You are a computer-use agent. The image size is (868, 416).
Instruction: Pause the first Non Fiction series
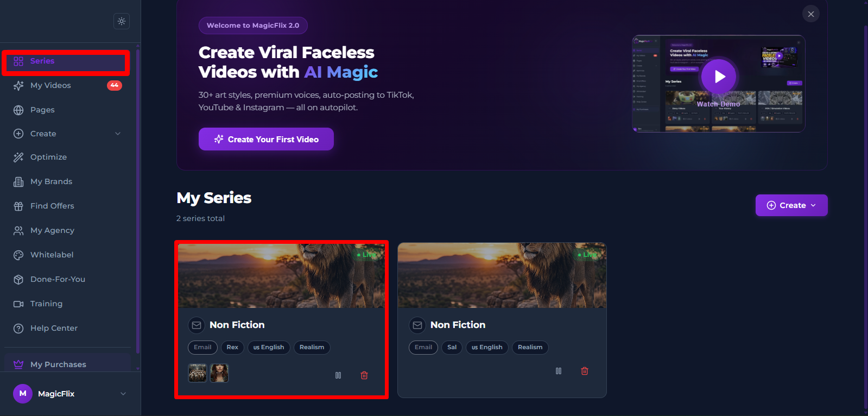338,375
